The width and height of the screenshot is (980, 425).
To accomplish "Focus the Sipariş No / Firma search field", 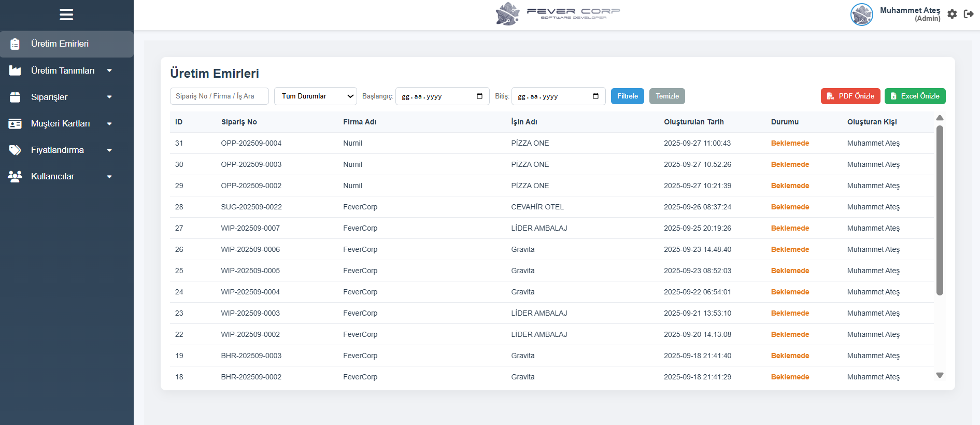I will tap(219, 96).
